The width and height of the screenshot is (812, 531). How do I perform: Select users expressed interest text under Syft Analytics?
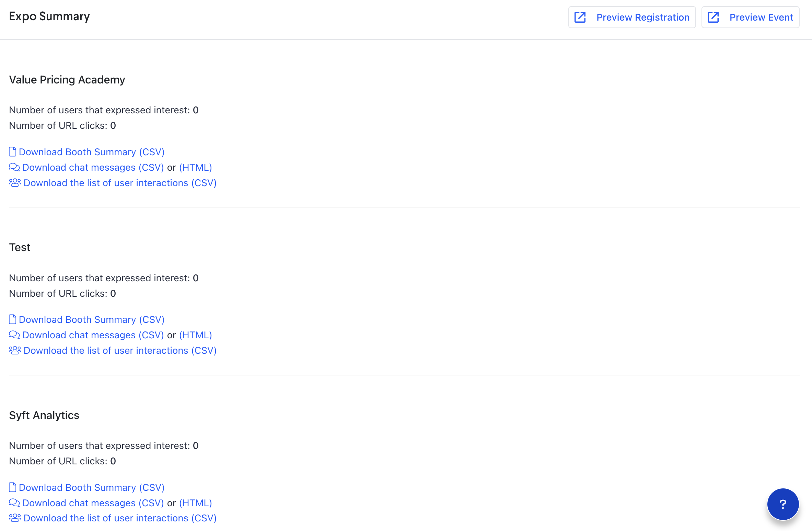(104, 445)
